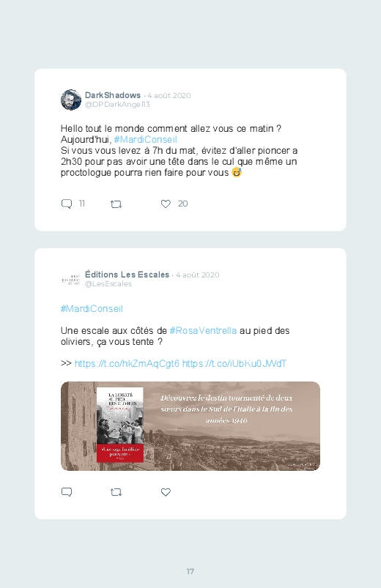381x588 pixels.
Task: Open the book promo banner image
Action: tap(190, 426)
